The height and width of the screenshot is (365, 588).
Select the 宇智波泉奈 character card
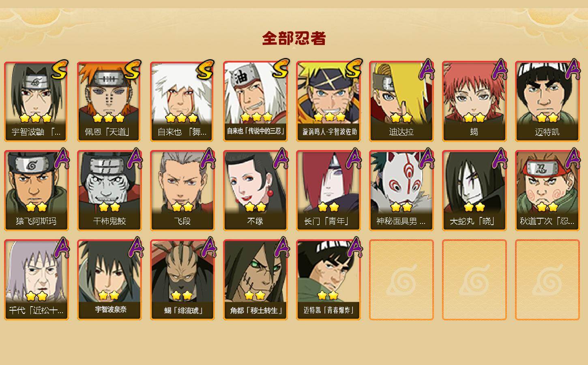(109, 280)
